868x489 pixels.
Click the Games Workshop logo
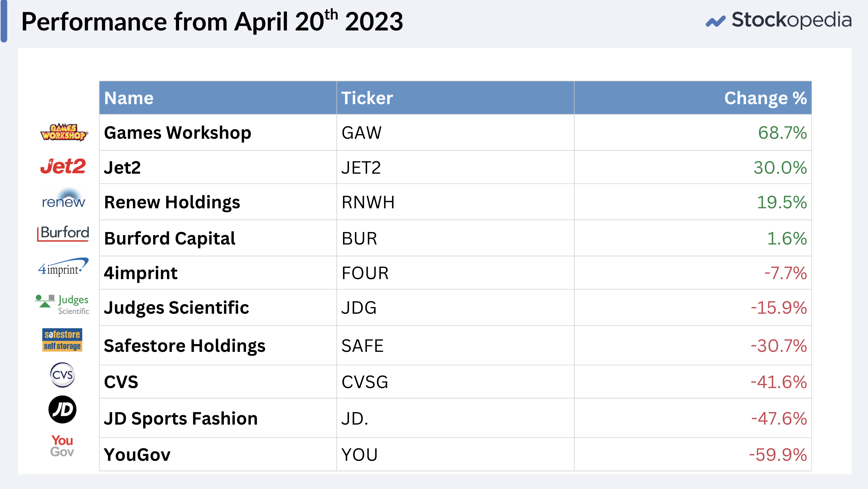pyautogui.click(x=64, y=132)
